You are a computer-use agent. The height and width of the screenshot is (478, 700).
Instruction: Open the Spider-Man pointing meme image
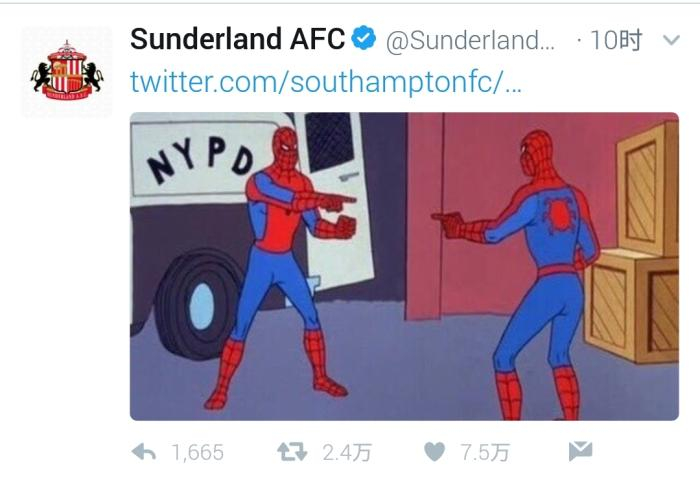pos(404,266)
